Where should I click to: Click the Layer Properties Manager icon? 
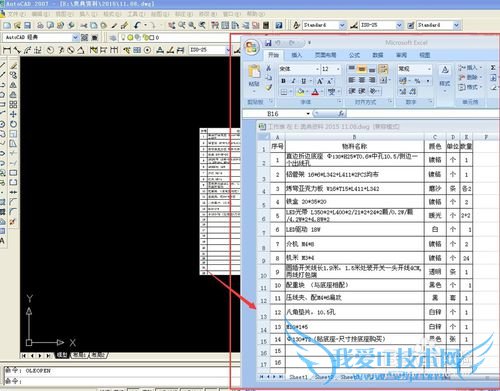(113, 37)
